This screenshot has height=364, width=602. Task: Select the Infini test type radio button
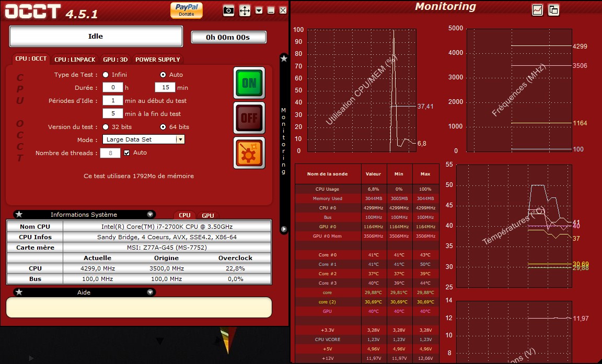pyautogui.click(x=106, y=75)
